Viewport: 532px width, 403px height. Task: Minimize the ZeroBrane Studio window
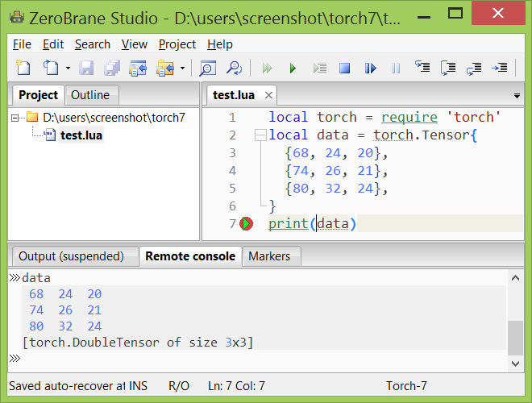click(424, 16)
